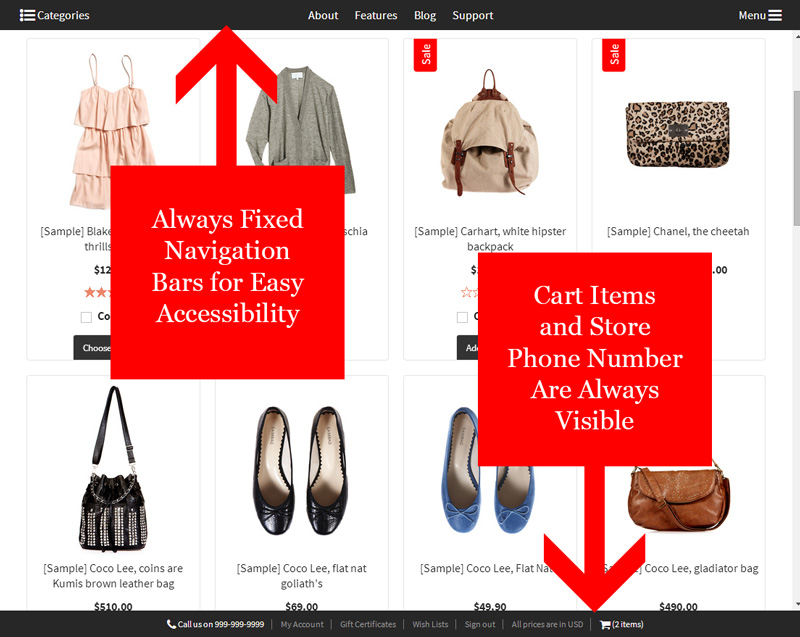
Task: Click the star rating under the pink dress
Action: (x=97, y=292)
